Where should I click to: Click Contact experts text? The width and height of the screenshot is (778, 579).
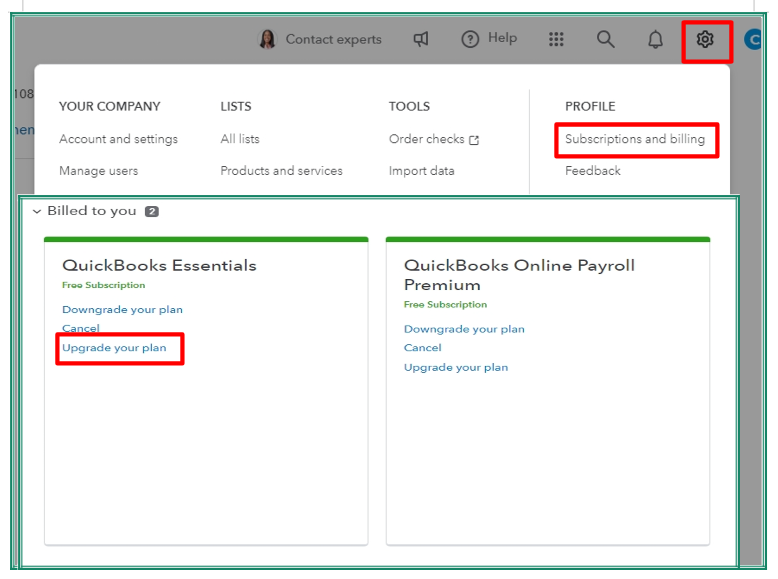(x=333, y=39)
